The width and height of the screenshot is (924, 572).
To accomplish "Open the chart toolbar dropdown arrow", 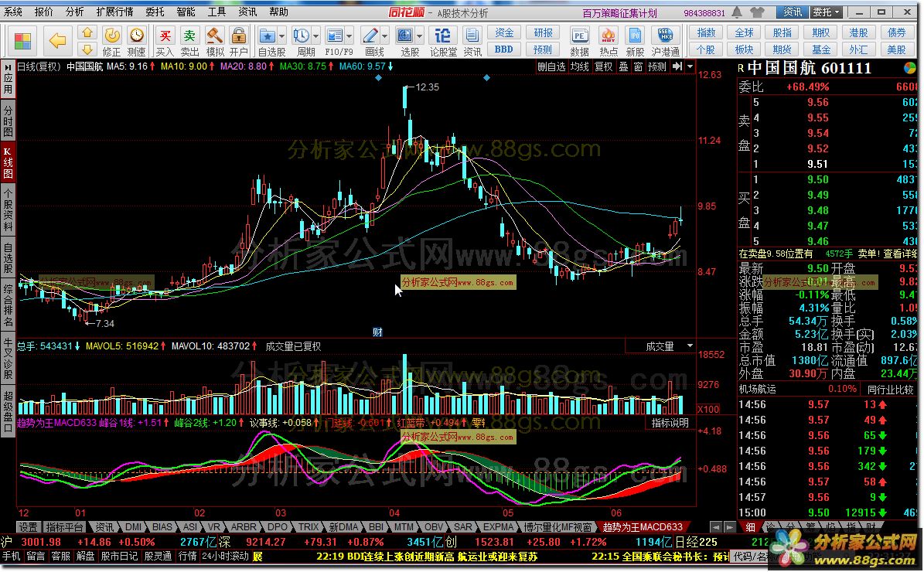I will [690, 66].
